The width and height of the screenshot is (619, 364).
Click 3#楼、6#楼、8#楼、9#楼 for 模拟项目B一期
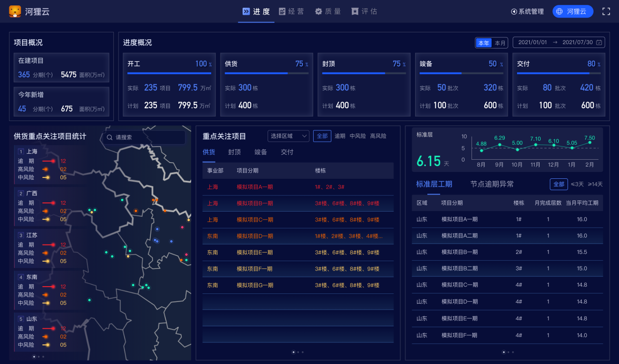[x=347, y=203]
